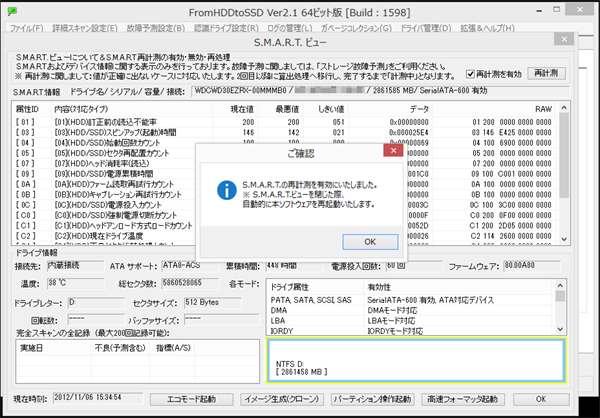Open the ドライバ管理(D) menu

coord(426,28)
